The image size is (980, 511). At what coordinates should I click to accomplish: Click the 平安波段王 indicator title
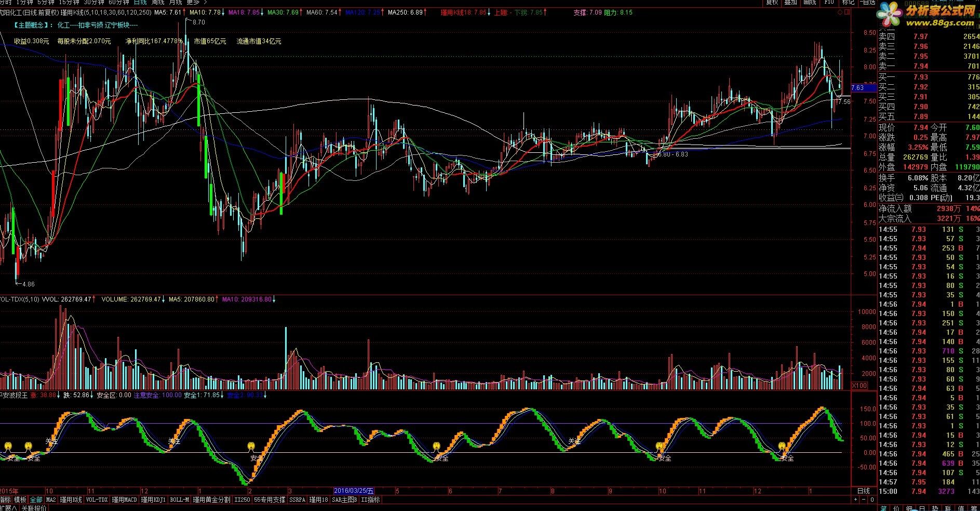coord(14,395)
